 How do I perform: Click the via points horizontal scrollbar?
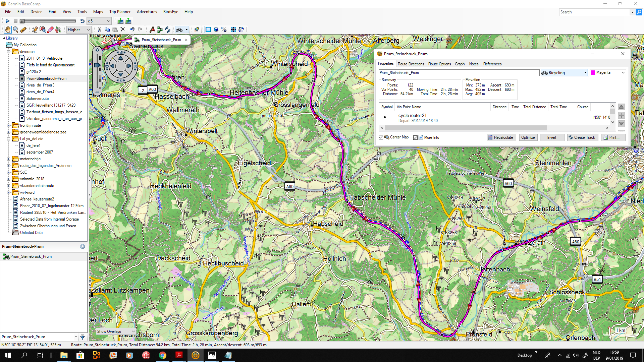click(466, 128)
